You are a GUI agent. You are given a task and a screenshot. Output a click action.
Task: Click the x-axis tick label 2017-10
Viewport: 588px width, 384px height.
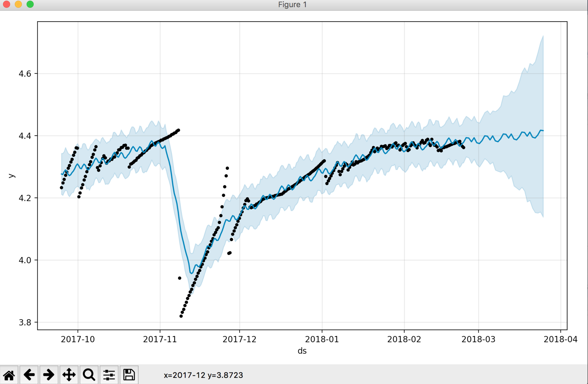(78, 339)
